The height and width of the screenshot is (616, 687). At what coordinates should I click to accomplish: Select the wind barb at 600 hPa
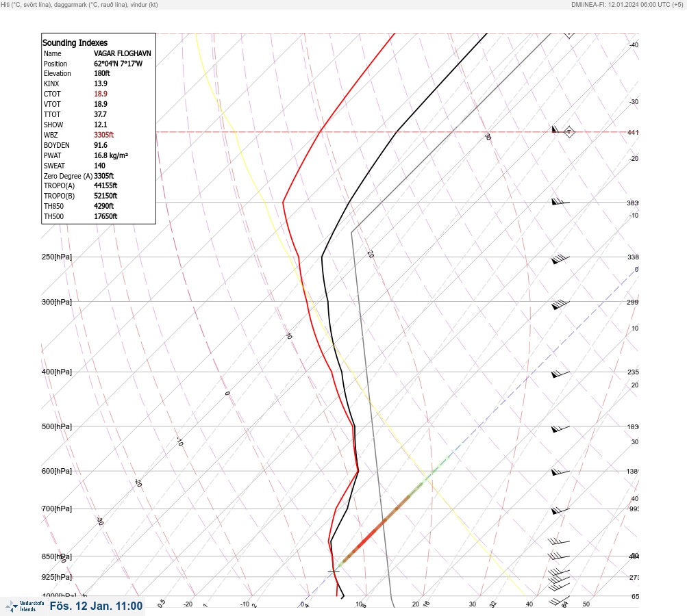(x=560, y=472)
